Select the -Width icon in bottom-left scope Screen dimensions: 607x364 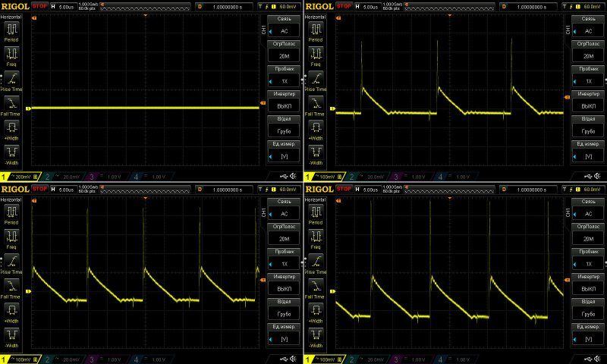[x=11, y=336]
